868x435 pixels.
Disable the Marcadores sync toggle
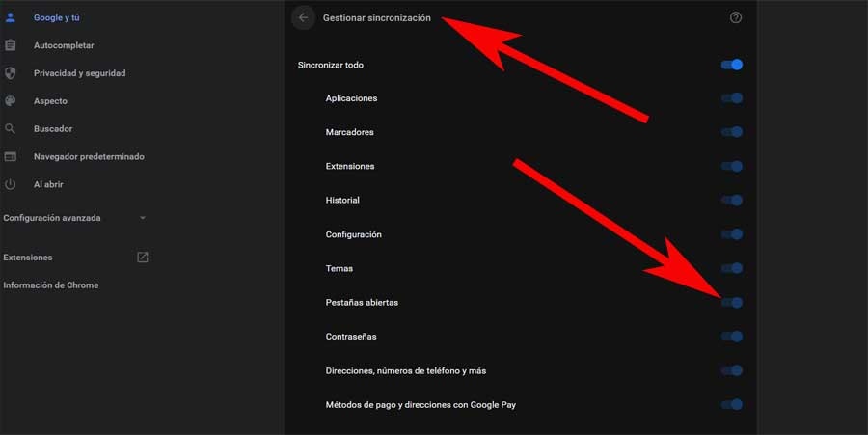coord(731,132)
